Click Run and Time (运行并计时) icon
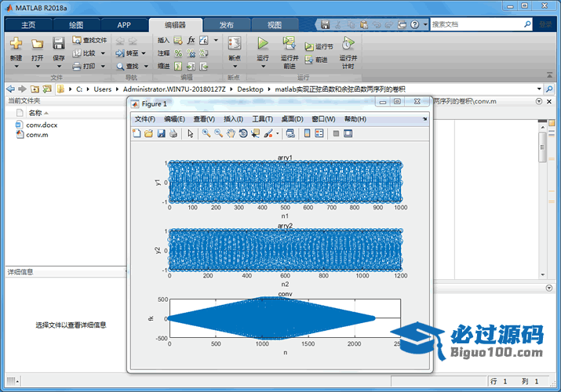 pyautogui.click(x=348, y=44)
